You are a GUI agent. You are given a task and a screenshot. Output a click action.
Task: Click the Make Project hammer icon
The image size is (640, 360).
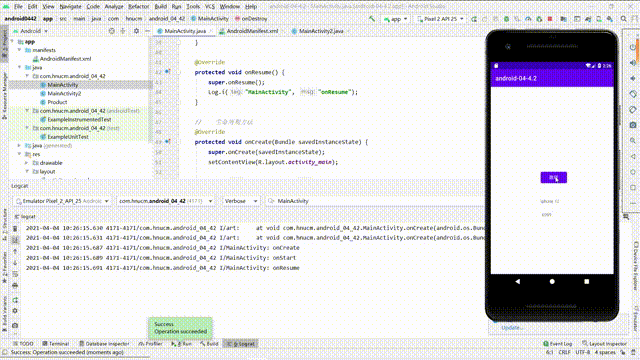pos(372,19)
